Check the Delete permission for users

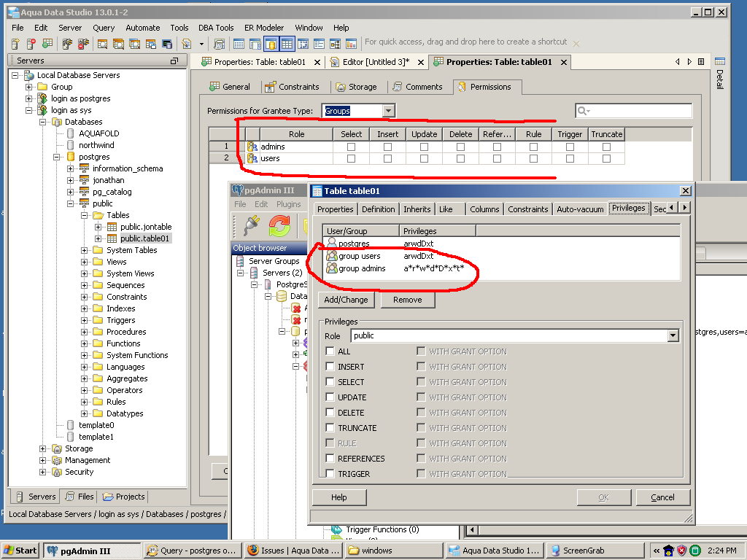click(461, 158)
